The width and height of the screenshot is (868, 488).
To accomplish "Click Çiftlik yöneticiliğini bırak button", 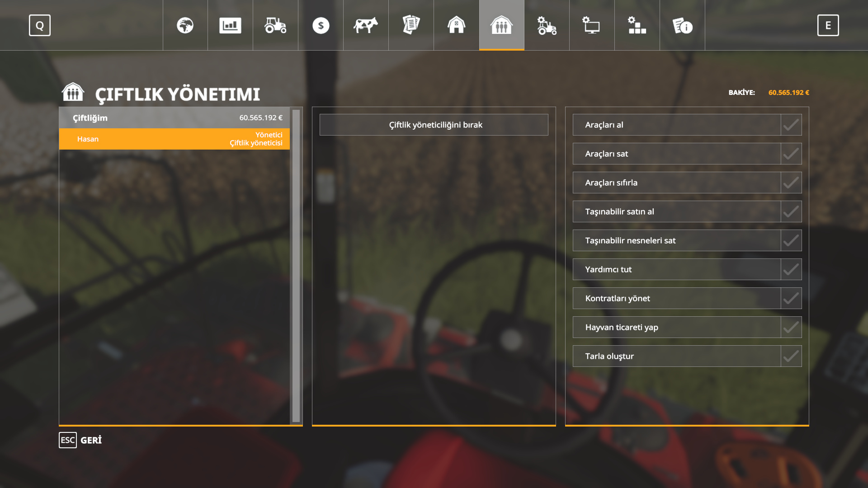I will (434, 125).
